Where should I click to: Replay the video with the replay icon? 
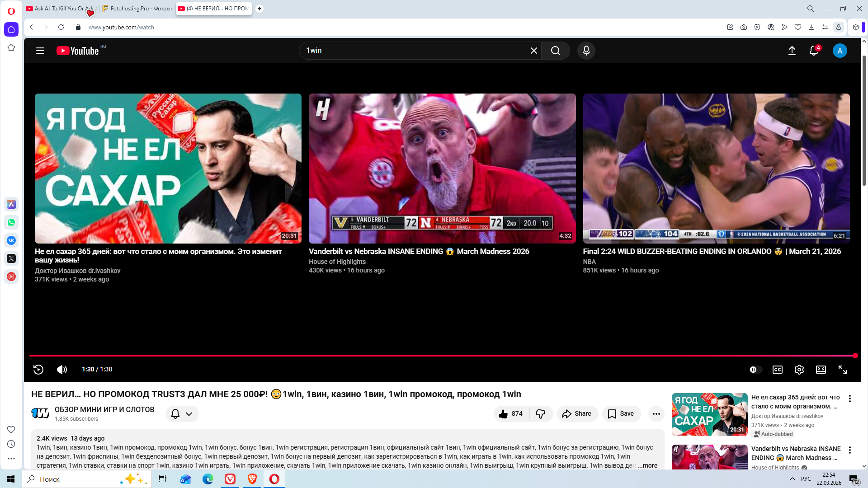click(x=38, y=370)
